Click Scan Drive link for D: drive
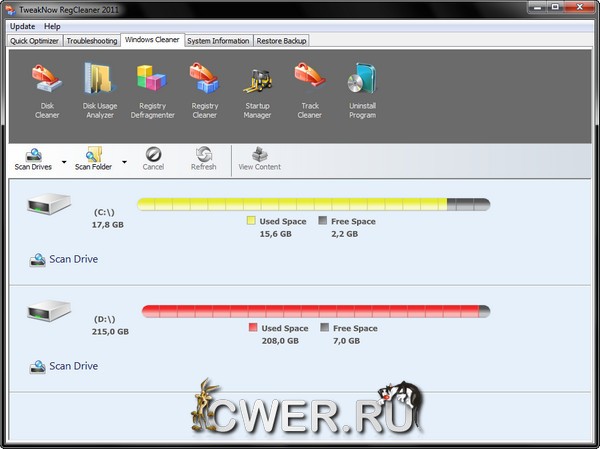Screen dimensions: 600x449 [73, 366]
